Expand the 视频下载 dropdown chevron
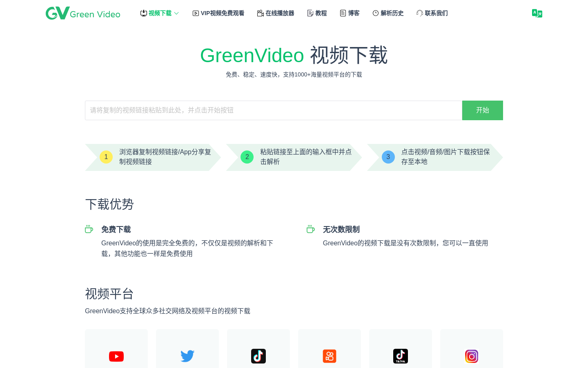Screen dimensions: 588x368 (x=176, y=13)
